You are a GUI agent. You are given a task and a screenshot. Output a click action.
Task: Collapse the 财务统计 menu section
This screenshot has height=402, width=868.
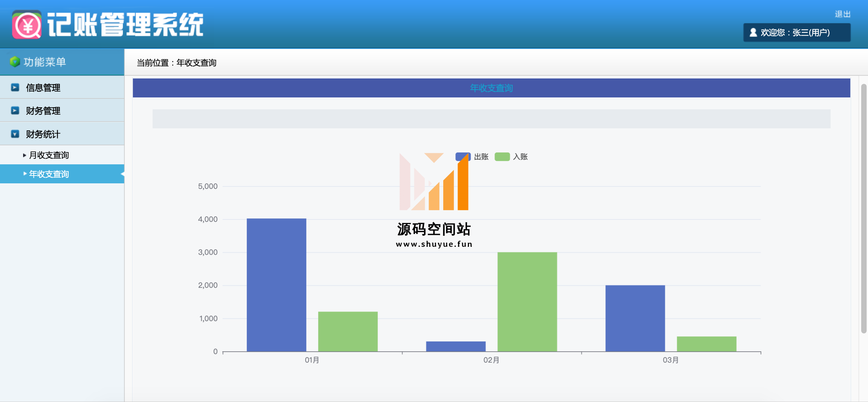pyautogui.click(x=43, y=134)
